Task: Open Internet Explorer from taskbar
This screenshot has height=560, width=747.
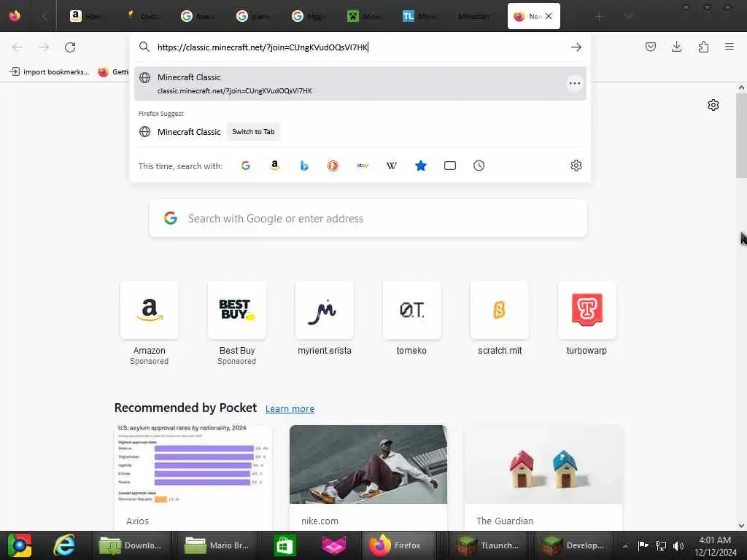Action: (64, 545)
